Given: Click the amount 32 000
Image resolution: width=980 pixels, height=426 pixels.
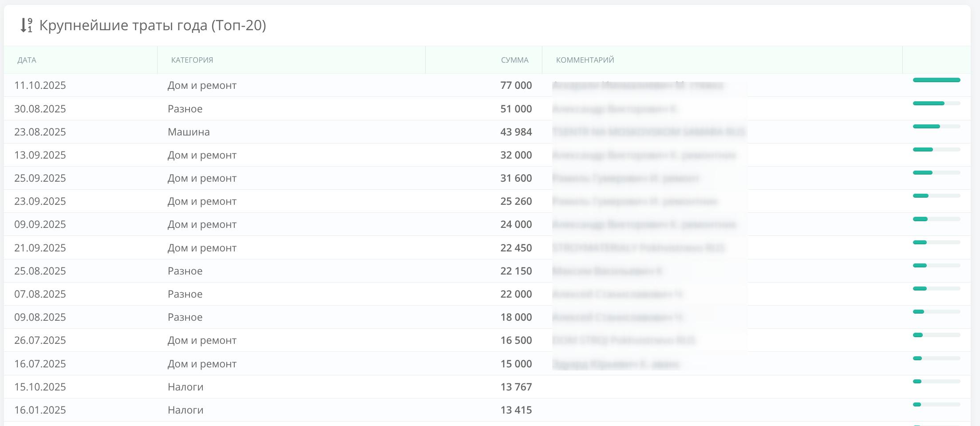Looking at the screenshot, I should pos(516,155).
